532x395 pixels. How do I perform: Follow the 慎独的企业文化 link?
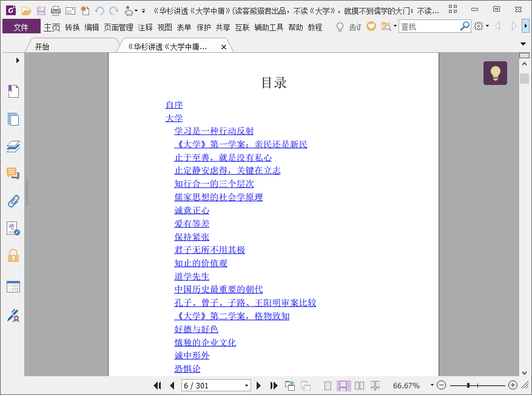tap(205, 342)
